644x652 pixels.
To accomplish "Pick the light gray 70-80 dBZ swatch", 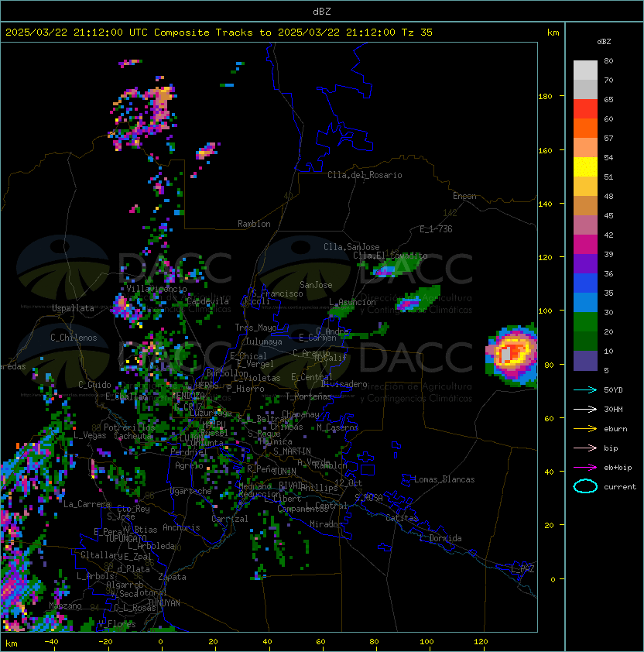I will point(585,70).
